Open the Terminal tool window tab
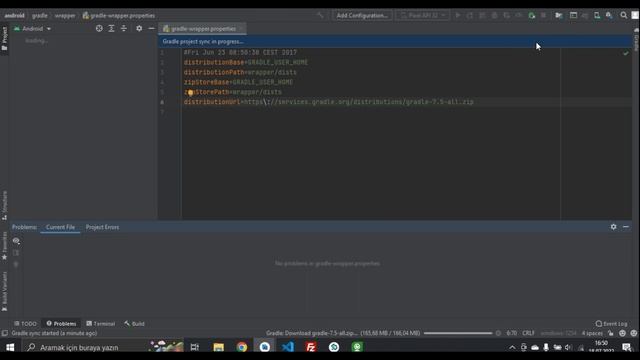Image resolution: width=640 pixels, height=360 pixels. point(100,324)
